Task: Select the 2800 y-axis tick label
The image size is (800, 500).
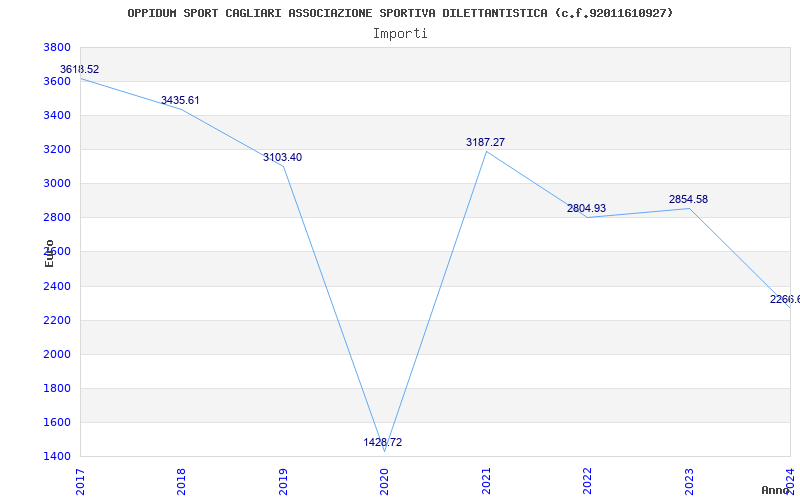Action: [56, 218]
